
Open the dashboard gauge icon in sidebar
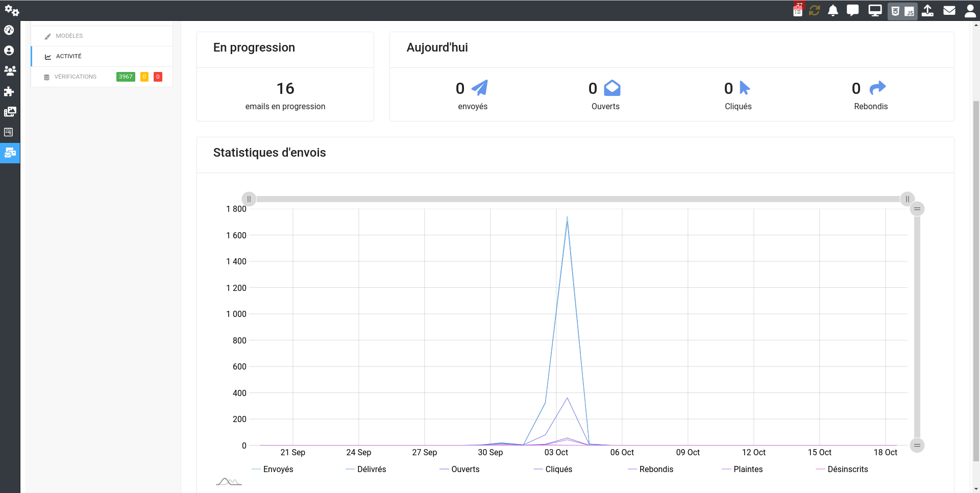pos(9,30)
